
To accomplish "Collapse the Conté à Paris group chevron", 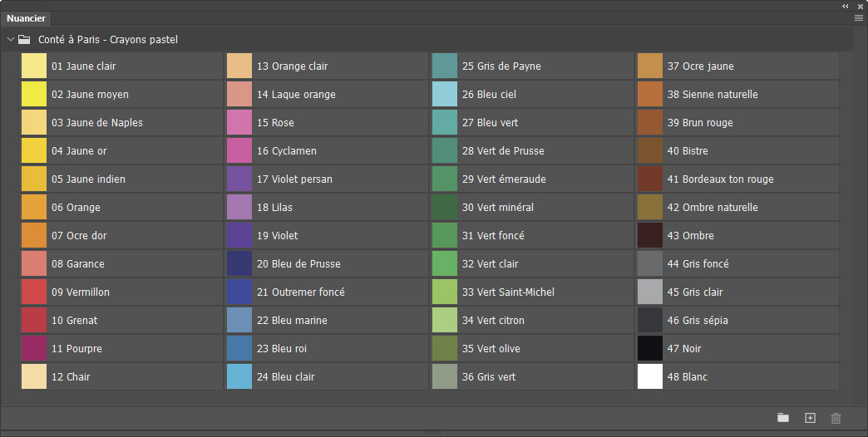I will 11,39.
